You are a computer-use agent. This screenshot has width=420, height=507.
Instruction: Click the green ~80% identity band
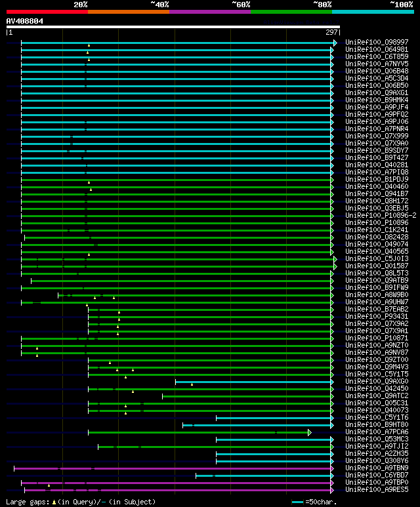click(x=291, y=12)
